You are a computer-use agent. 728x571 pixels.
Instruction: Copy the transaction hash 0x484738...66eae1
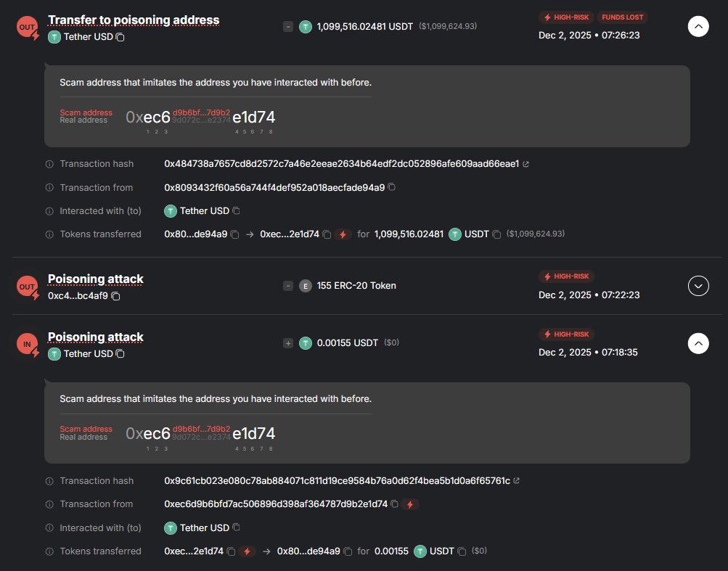click(341, 164)
